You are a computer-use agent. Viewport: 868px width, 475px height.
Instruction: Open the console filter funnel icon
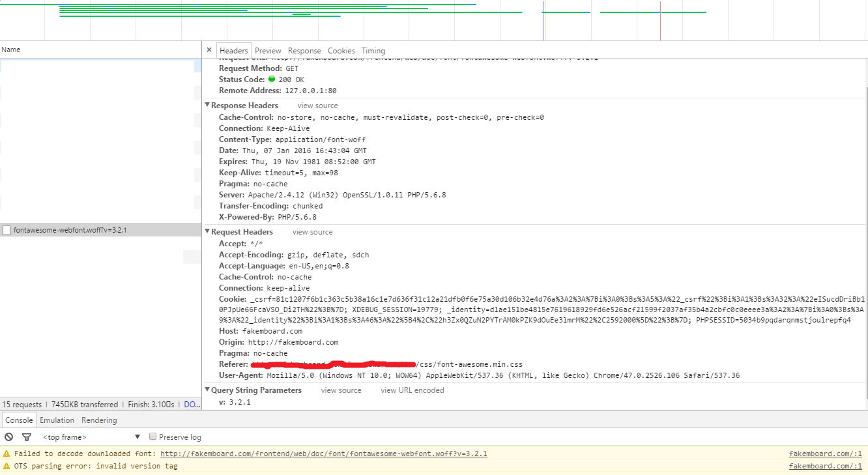(27, 437)
